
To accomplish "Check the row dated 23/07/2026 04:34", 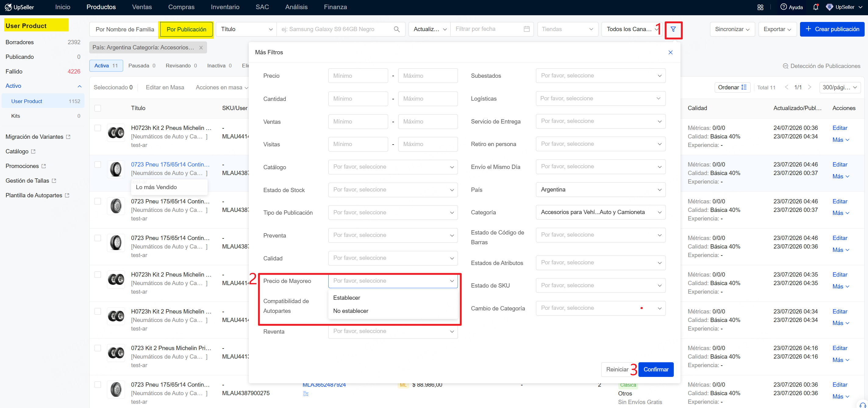I will (x=98, y=311).
